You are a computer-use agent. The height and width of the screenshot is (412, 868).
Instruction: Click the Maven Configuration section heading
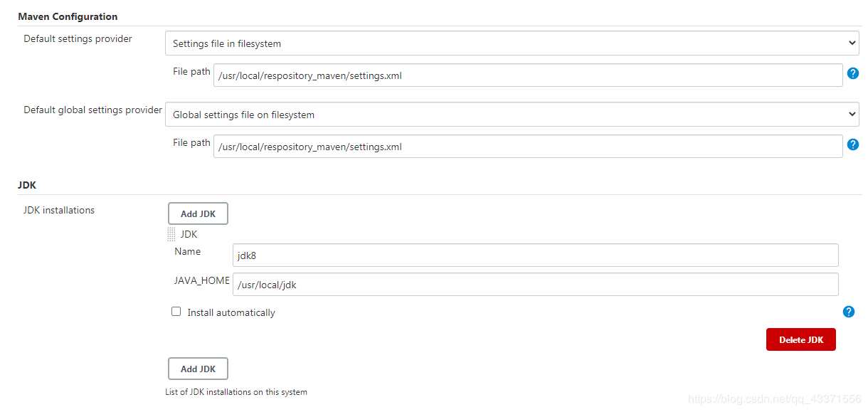point(68,16)
